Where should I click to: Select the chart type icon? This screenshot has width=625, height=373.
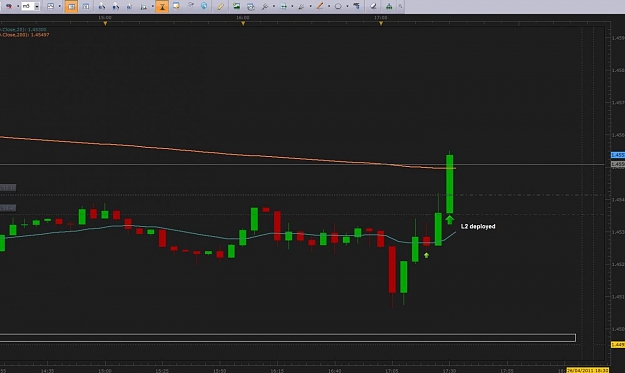tap(51, 6)
